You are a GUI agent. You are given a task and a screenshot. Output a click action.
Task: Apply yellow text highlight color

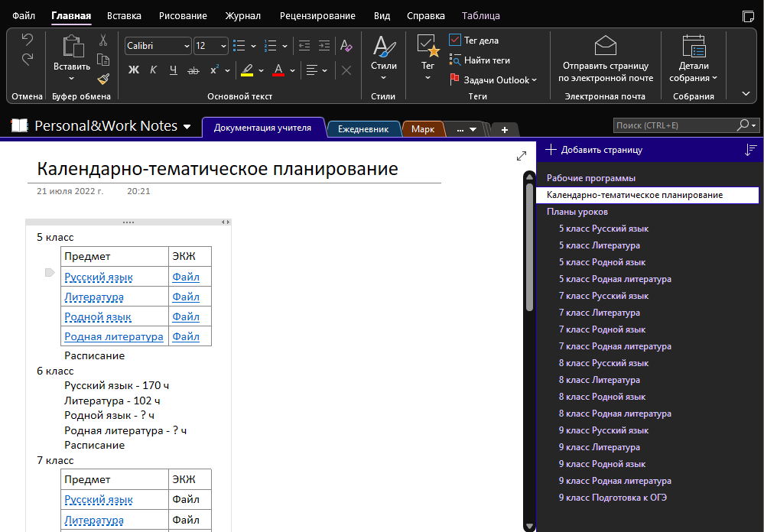pos(247,70)
